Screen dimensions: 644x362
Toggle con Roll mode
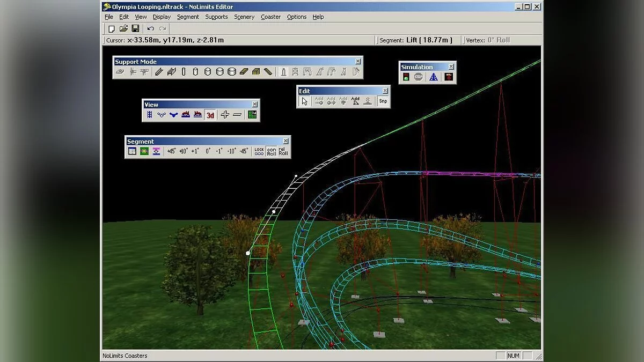(x=272, y=151)
